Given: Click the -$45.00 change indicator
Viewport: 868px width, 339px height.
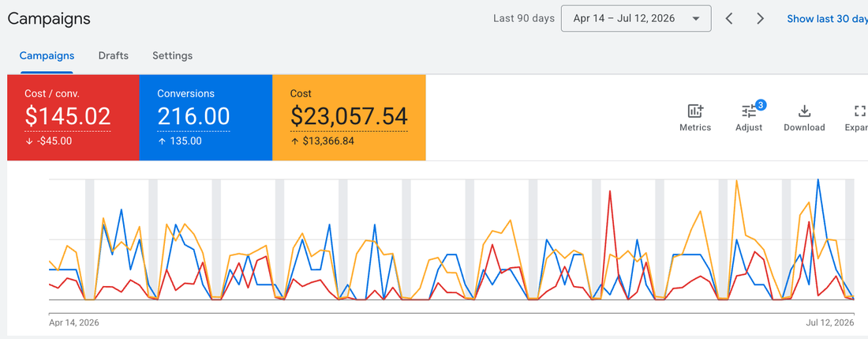Looking at the screenshot, I should 48,141.
